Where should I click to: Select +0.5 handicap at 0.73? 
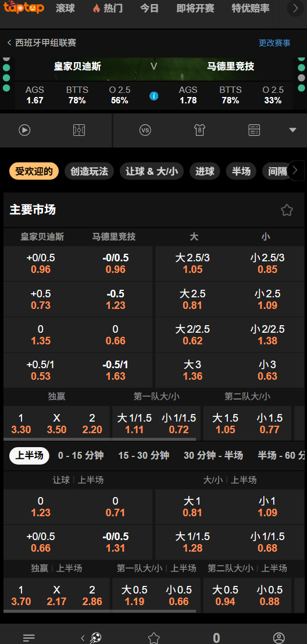[41, 300]
